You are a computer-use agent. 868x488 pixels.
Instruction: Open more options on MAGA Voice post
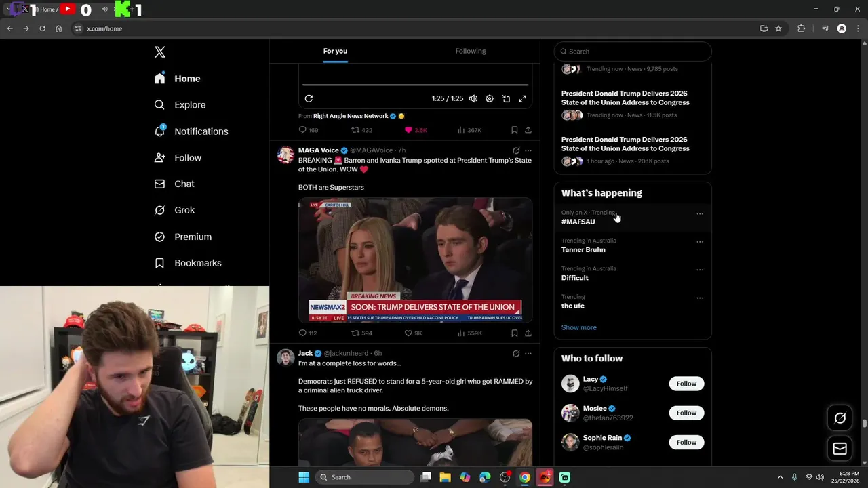tap(528, 150)
